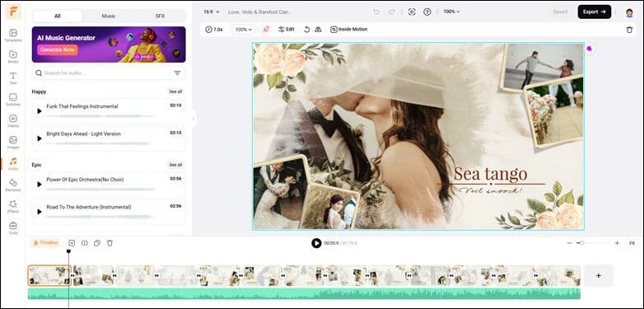Select the Sea tango title text
This screenshot has width=644, height=309.
490,174
